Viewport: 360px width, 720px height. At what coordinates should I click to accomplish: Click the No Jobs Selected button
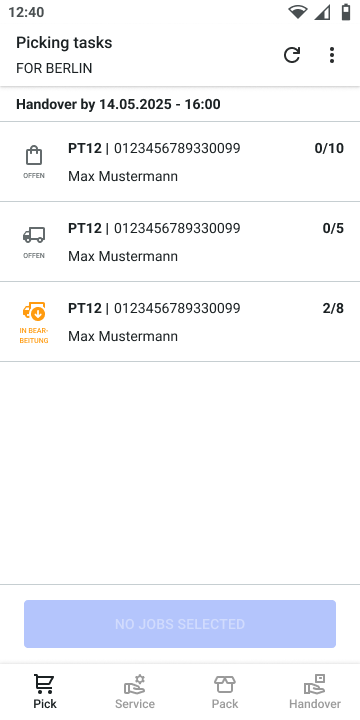point(180,624)
